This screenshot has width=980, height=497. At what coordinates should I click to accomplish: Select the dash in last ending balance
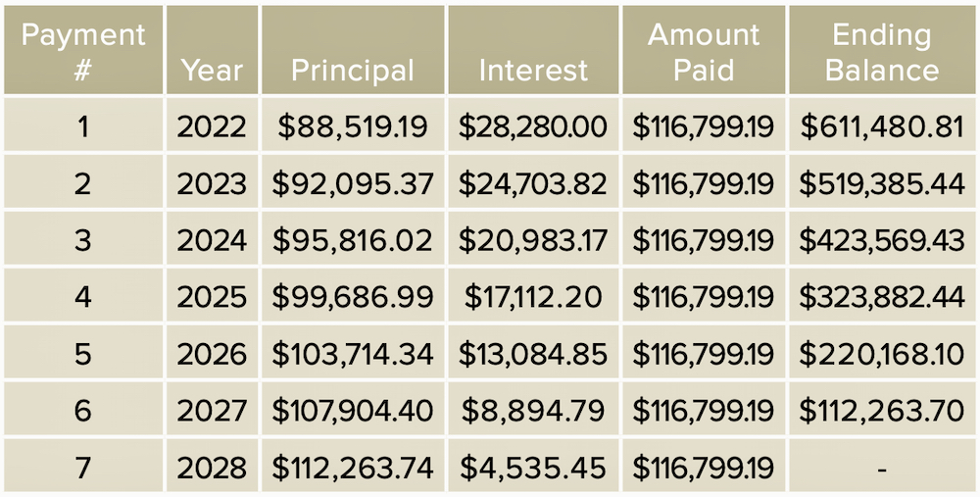[x=882, y=469]
